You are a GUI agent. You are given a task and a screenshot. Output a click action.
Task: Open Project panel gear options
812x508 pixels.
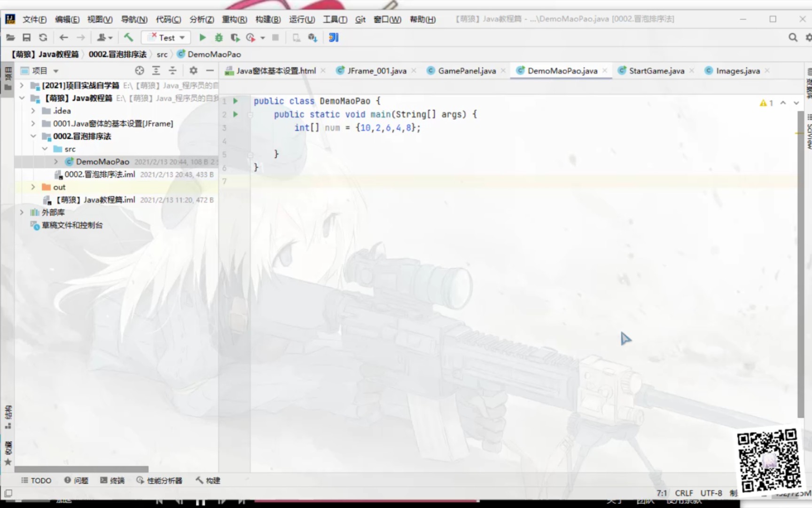(x=193, y=71)
